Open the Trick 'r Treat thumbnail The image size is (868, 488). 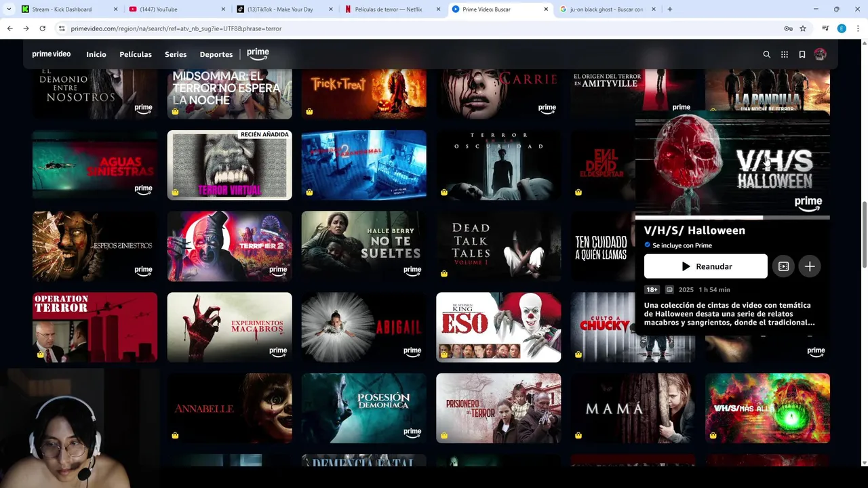click(363, 93)
